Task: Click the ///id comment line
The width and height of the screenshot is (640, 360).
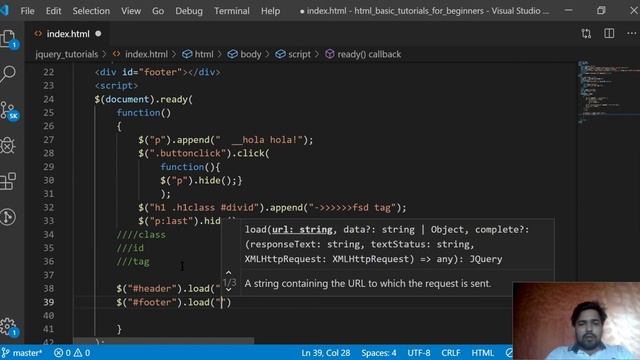Action: [x=130, y=248]
